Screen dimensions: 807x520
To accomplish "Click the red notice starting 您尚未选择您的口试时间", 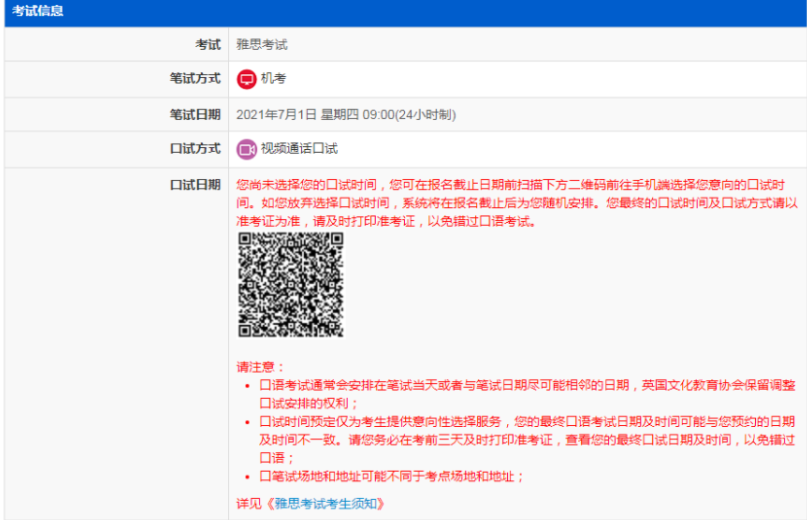I will [x=517, y=203].
